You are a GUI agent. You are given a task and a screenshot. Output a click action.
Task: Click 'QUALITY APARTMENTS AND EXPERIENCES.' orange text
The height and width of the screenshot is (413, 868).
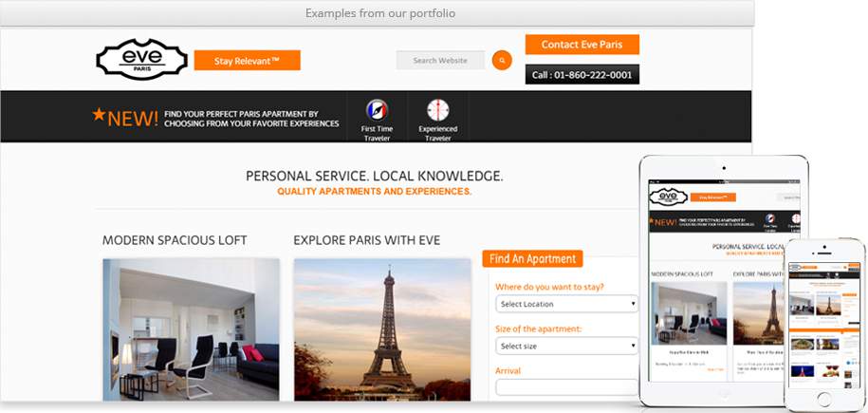[374, 191]
